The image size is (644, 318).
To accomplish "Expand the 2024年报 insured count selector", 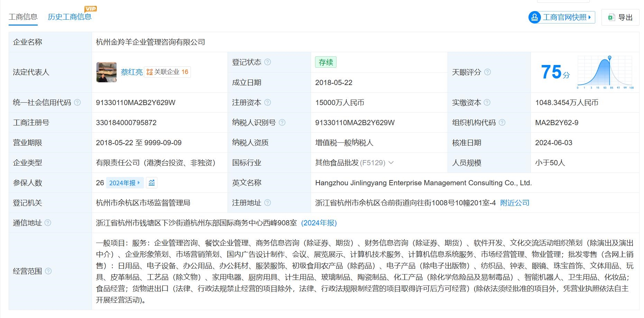I will click(x=125, y=183).
